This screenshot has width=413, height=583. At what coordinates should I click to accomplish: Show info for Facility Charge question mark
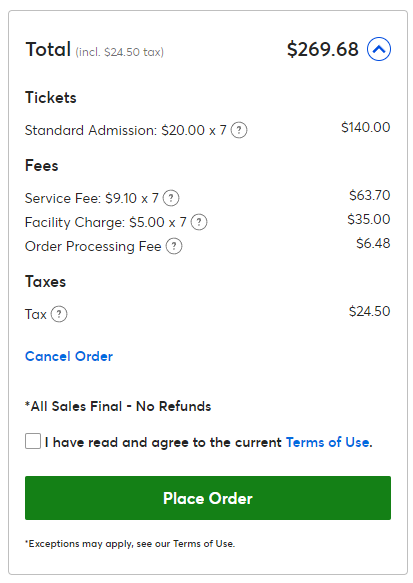point(199,222)
